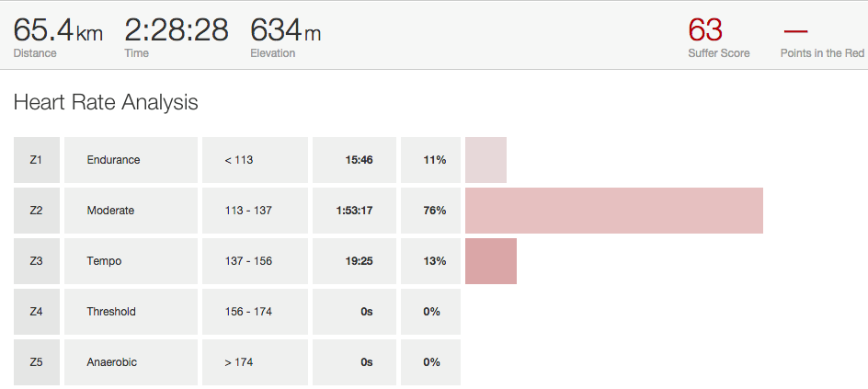Viewport: 868px width, 389px height.
Task: Select the Z2 zone cell
Action: point(37,211)
